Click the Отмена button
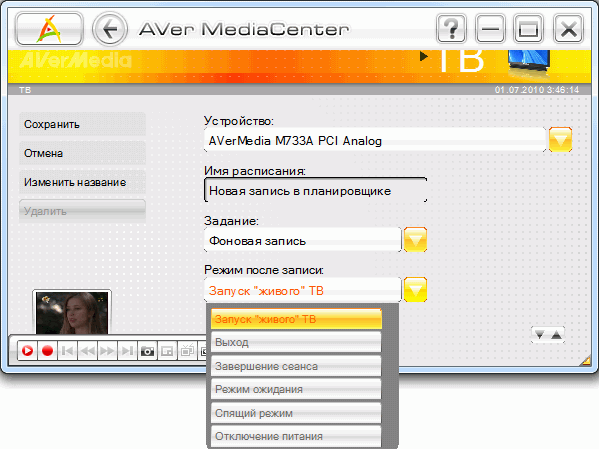The height and width of the screenshot is (449, 599). click(83, 153)
